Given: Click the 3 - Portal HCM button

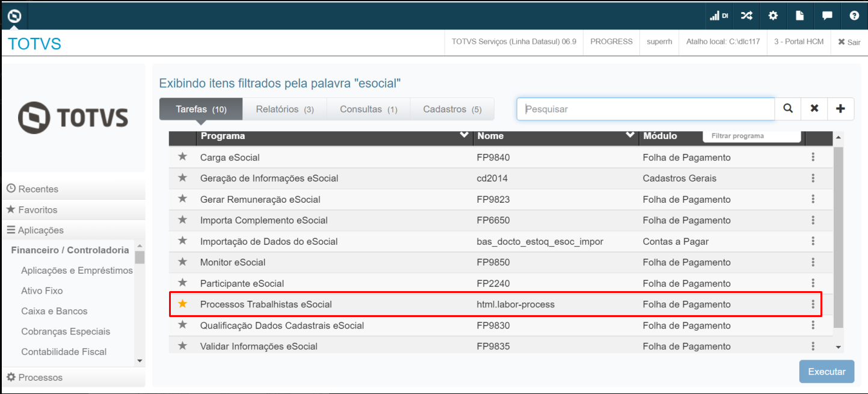Looking at the screenshot, I should coord(799,42).
